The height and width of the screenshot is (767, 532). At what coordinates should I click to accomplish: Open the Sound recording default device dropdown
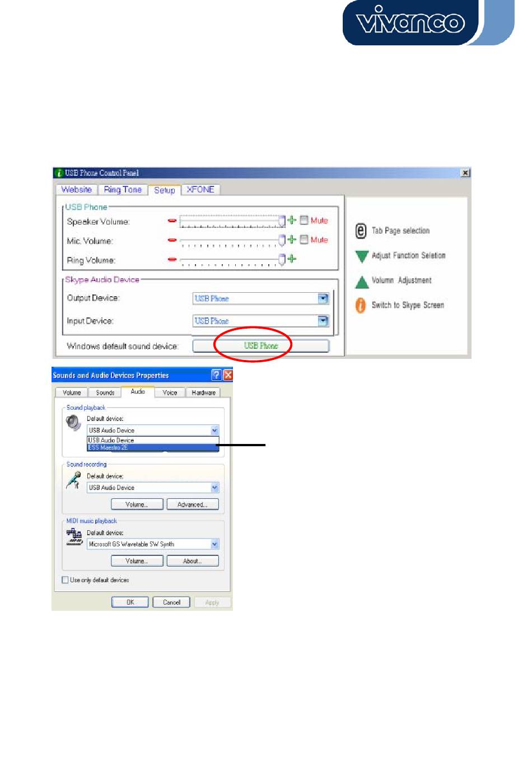pos(214,488)
